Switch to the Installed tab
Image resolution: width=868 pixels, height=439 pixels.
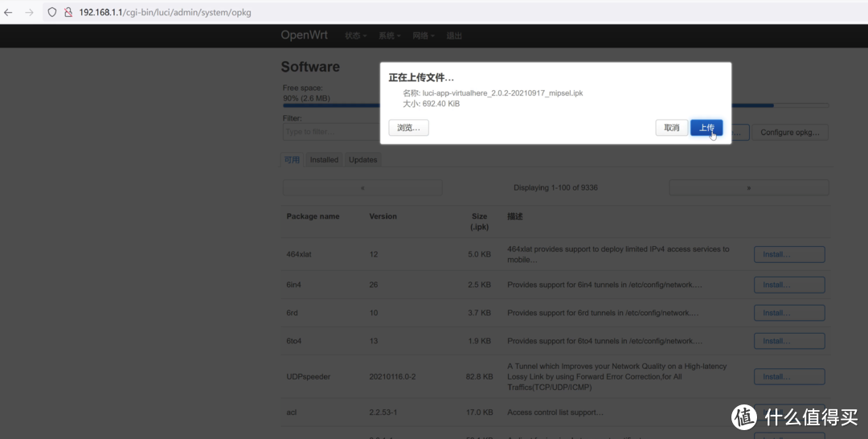point(324,160)
